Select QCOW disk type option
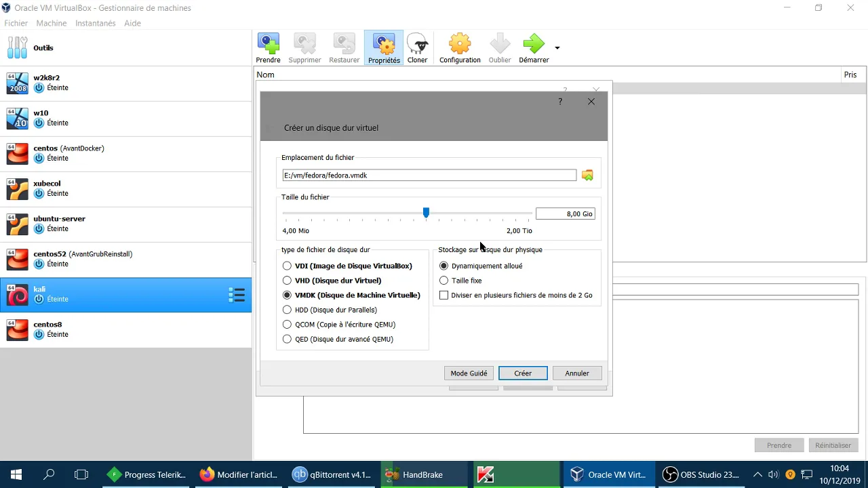Image resolution: width=868 pixels, height=488 pixels. (x=339, y=325)
